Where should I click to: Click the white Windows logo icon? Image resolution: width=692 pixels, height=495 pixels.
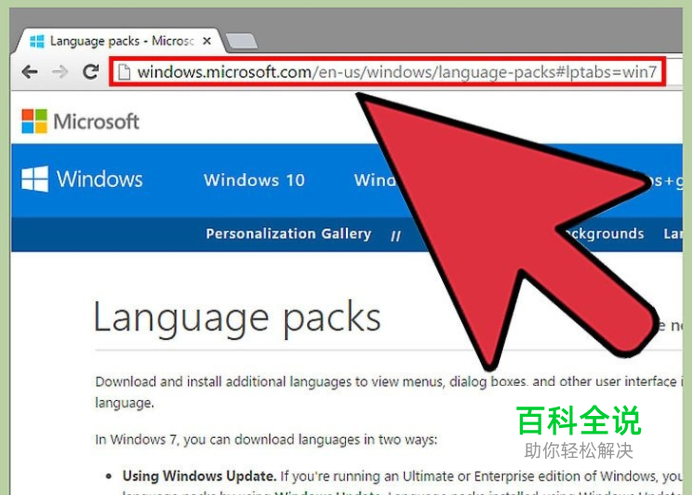pos(34,179)
